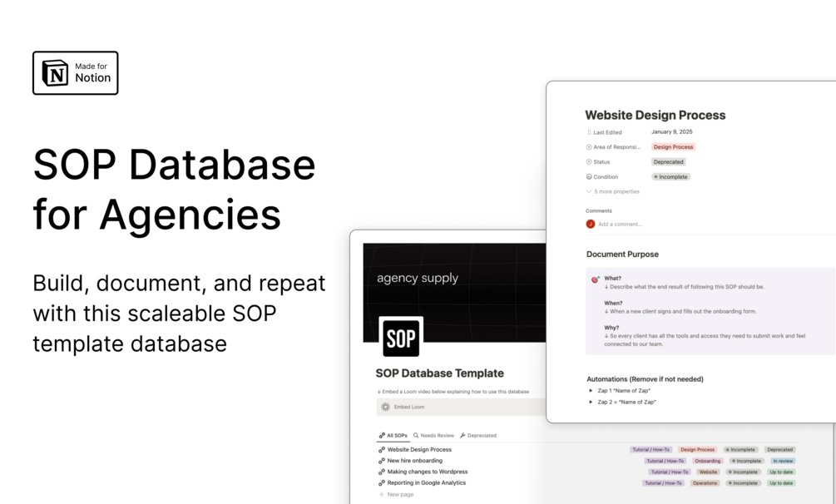The image size is (836, 504).
Task: Click the In review tag
Action: pyautogui.click(x=784, y=462)
